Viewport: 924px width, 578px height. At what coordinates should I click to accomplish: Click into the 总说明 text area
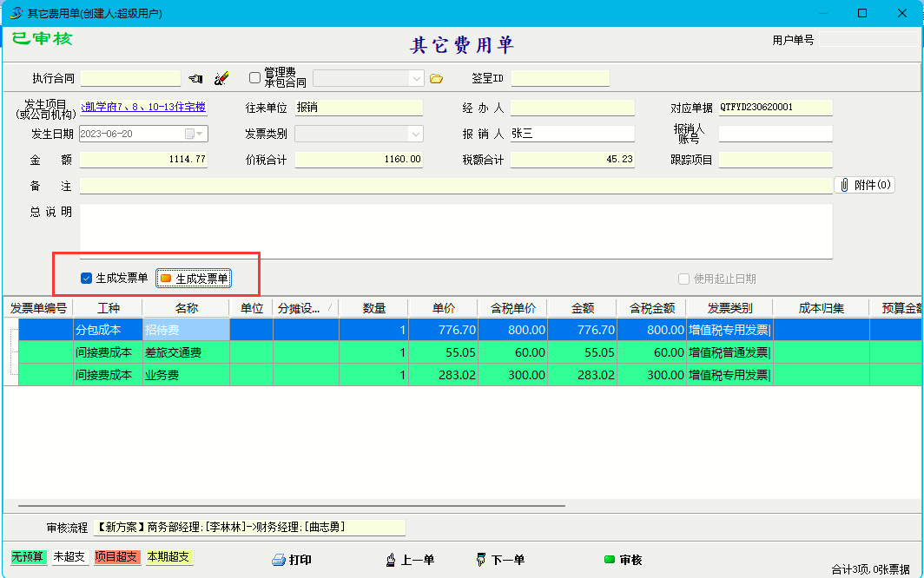(x=456, y=230)
